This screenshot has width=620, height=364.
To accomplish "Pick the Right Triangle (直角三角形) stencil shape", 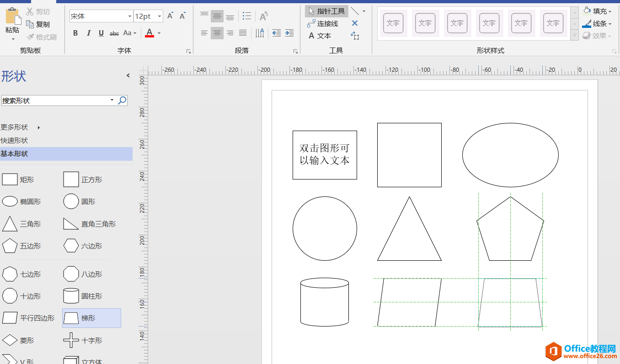I will point(90,224).
